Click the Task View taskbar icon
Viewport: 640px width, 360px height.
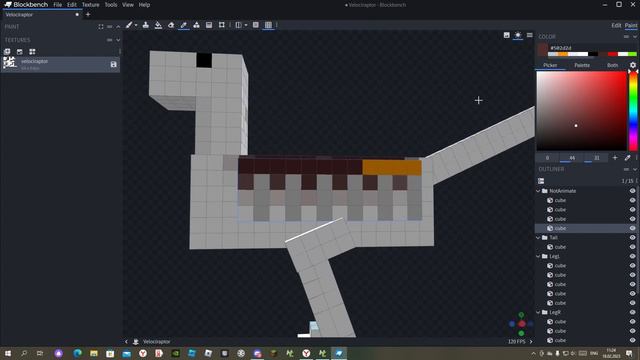(40, 353)
